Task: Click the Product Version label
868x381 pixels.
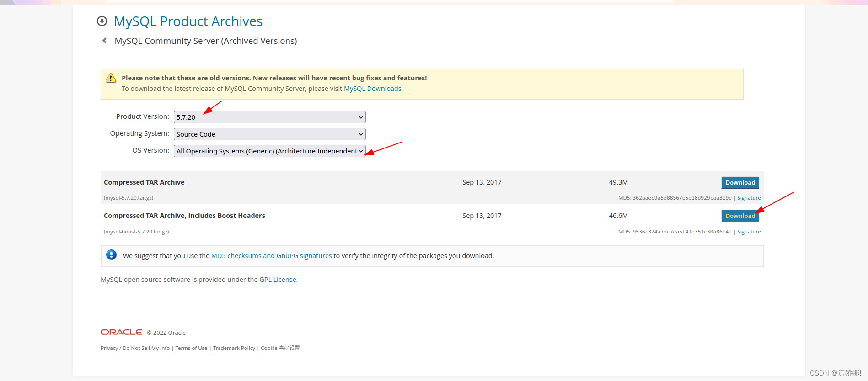Action: pyautogui.click(x=143, y=116)
